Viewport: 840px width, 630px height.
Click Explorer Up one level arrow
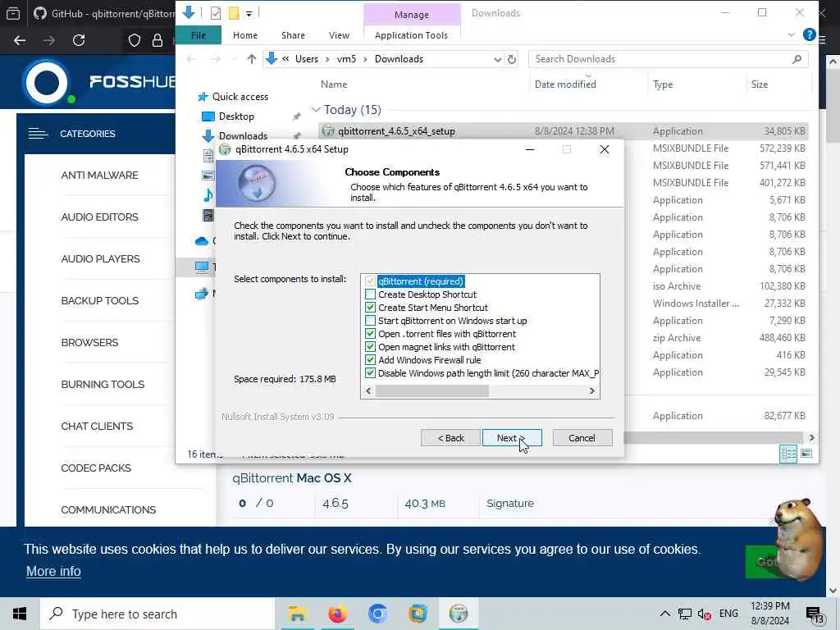click(251, 59)
